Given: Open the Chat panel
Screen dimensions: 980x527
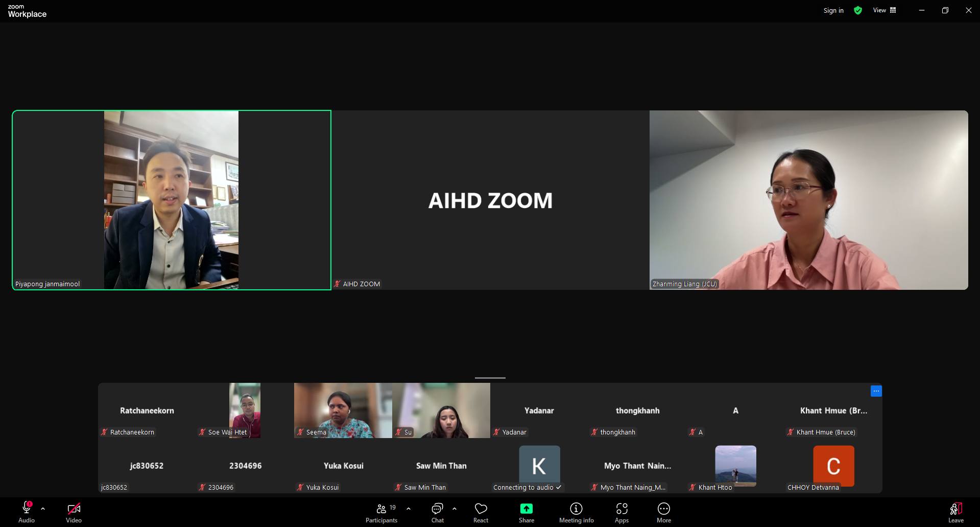Looking at the screenshot, I should point(437,513).
